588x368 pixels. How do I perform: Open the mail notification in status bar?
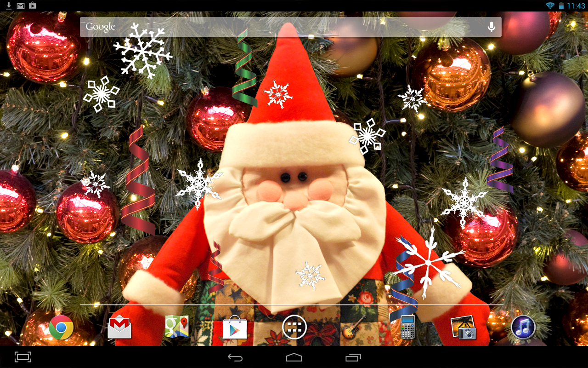[x=21, y=6]
